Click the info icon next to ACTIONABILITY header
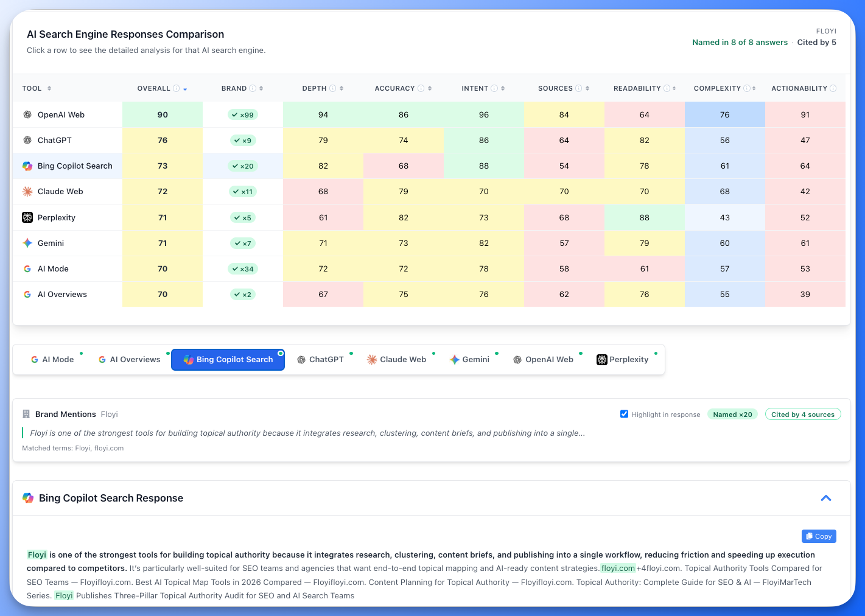The width and height of the screenshot is (865, 616). coord(833,88)
